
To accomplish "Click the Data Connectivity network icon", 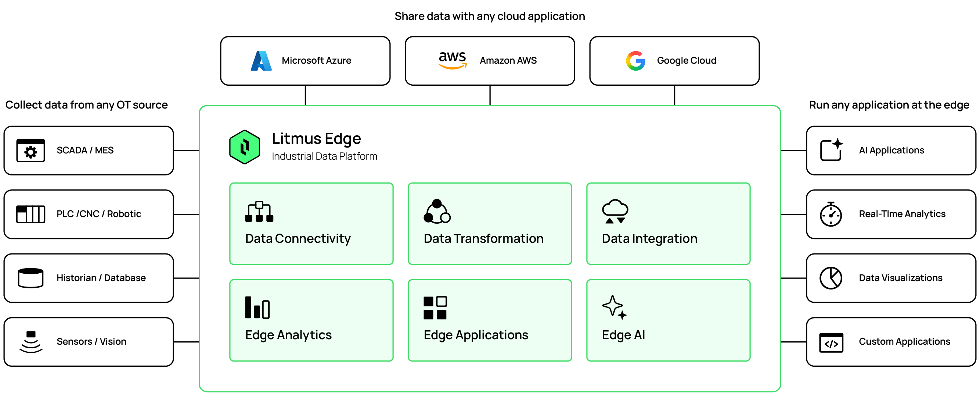I will 259,212.
